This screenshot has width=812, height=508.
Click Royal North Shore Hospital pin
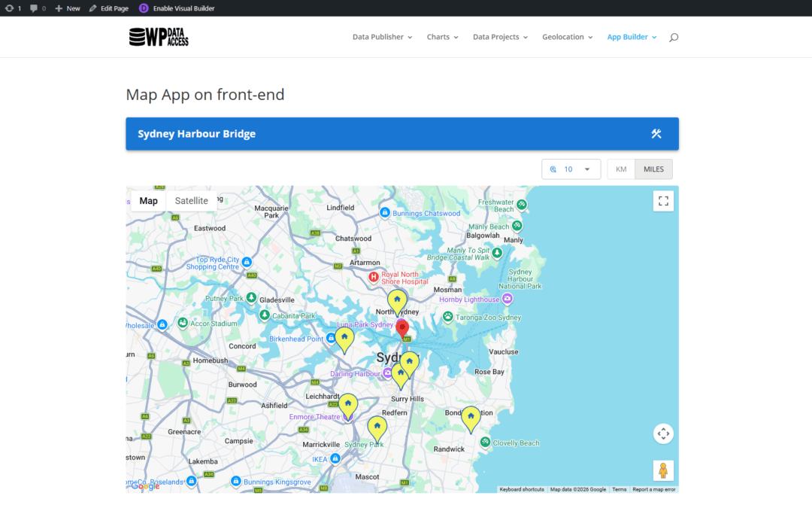click(374, 277)
